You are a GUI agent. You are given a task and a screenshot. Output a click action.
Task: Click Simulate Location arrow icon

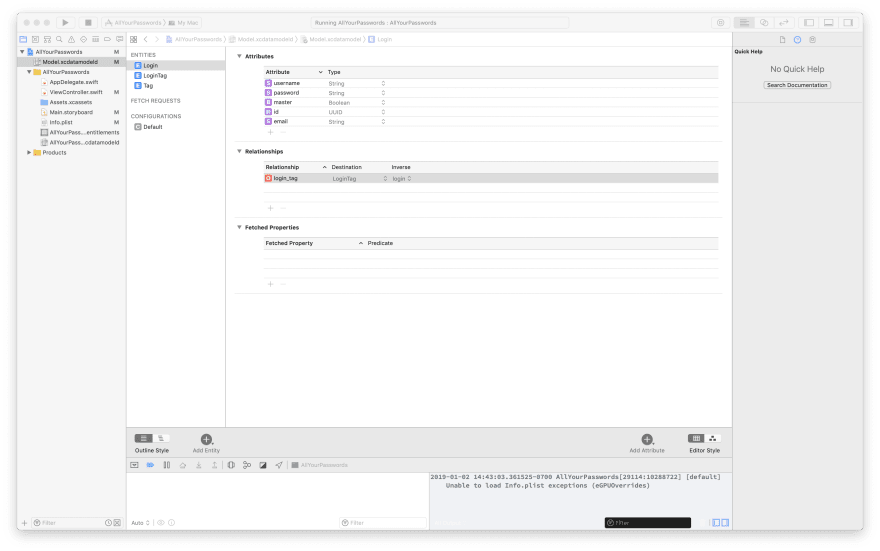click(x=279, y=465)
